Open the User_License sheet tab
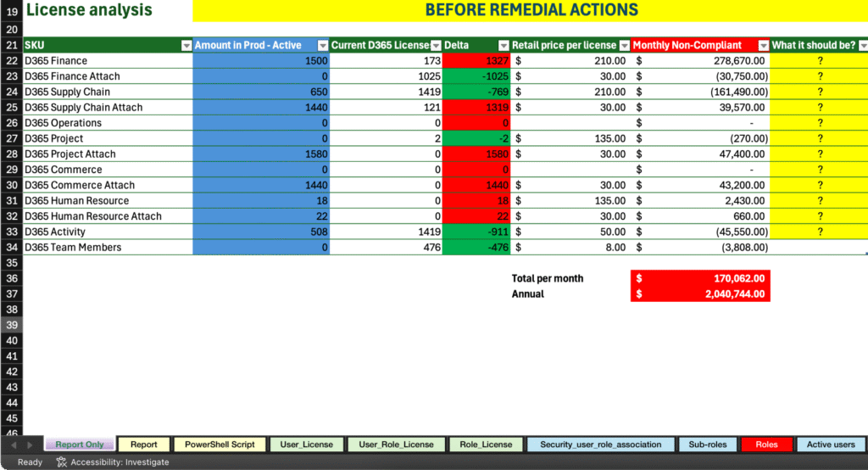 [x=307, y=444]
